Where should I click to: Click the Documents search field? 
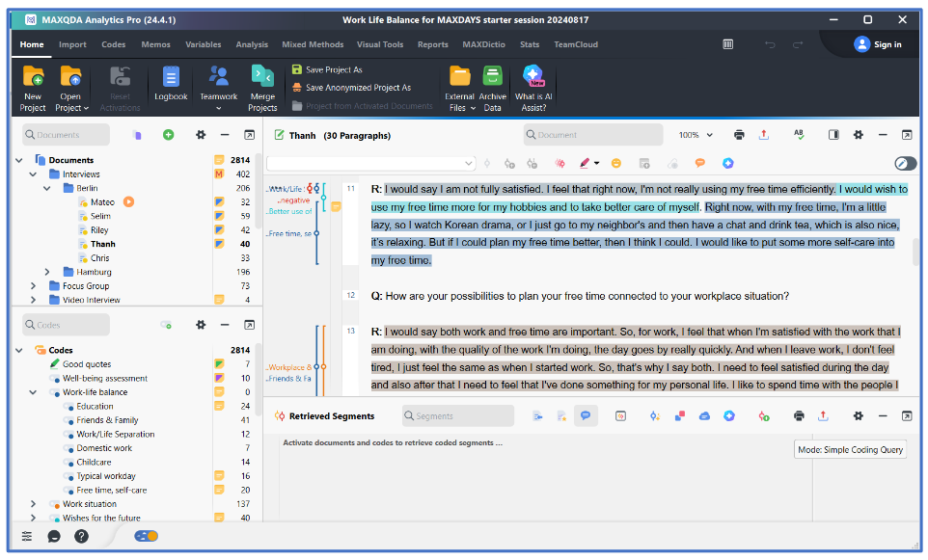(x=67, y=135)
